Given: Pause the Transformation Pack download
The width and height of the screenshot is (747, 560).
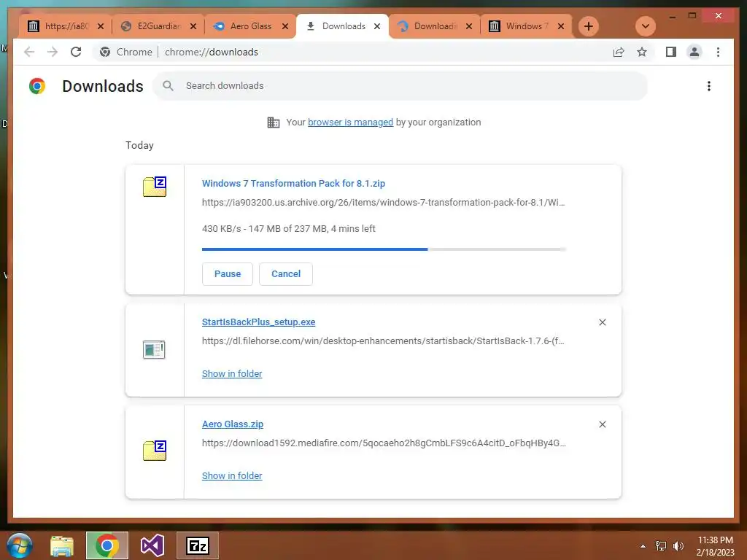Looking at the screenshot, I should pos(228,274).
